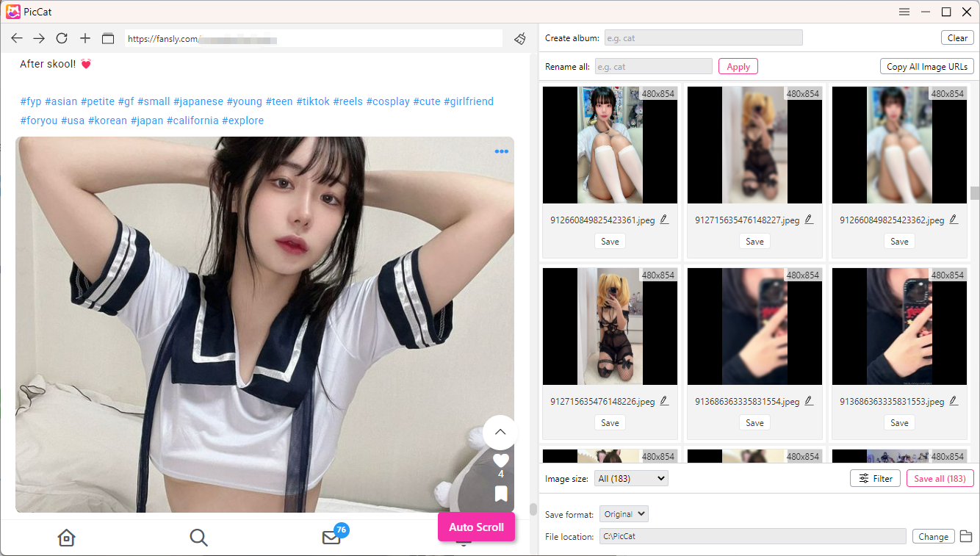Go to the Fansly home icon
This screenshot has height=556, width=980.
(66, 538)
